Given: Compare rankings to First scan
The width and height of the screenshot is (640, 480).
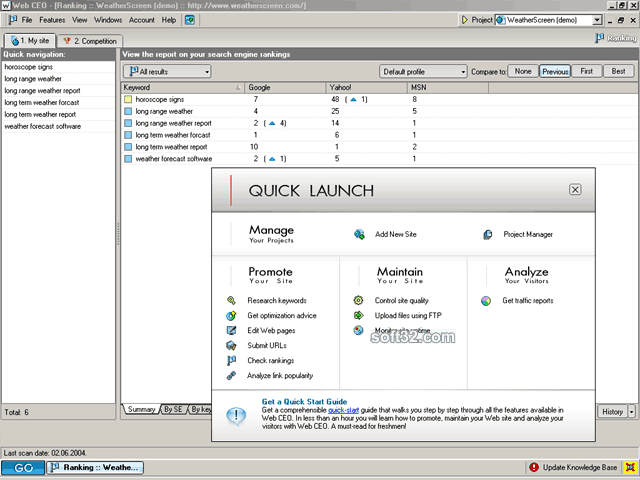Looking at the screenshot, I should coord(587,71).
